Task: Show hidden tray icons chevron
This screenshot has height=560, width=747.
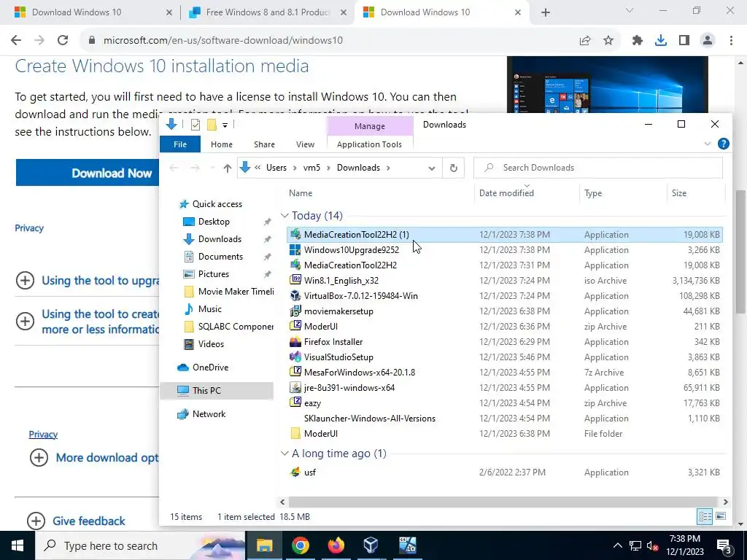Action: [x=617, y=545]
